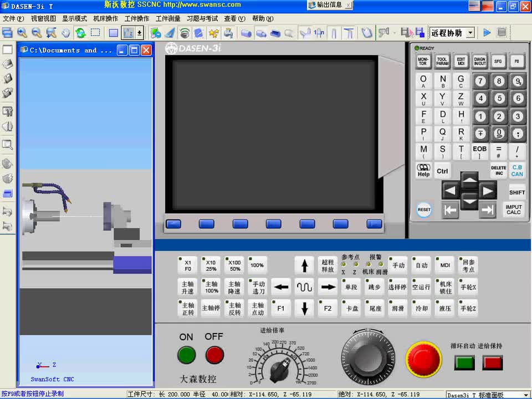Click the handwheel jog dial
This screenshot has height=399, width=532.
(368, 357)
